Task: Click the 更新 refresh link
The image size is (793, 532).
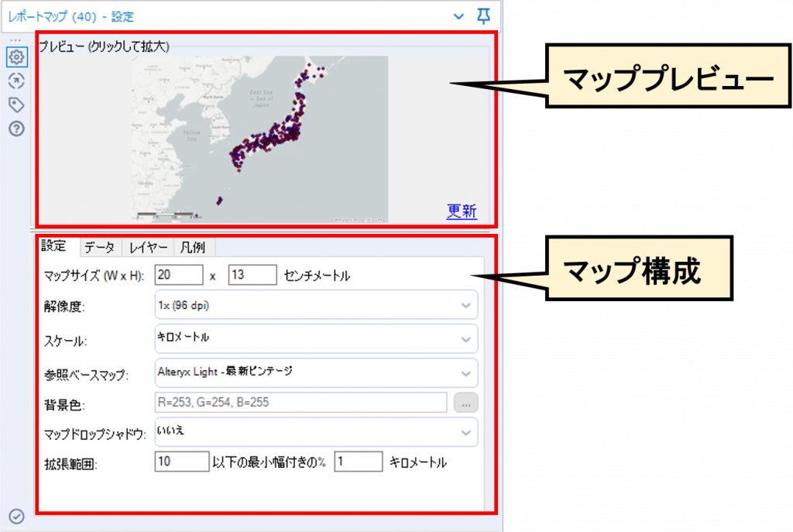Action: pyautogui.click(x=461, y=210)
